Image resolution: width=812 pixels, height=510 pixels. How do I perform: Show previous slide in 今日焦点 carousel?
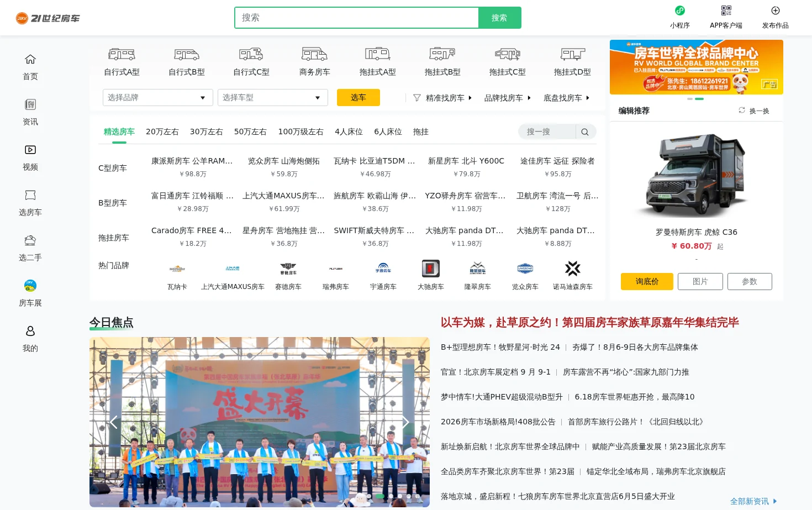tap(114, 422)
